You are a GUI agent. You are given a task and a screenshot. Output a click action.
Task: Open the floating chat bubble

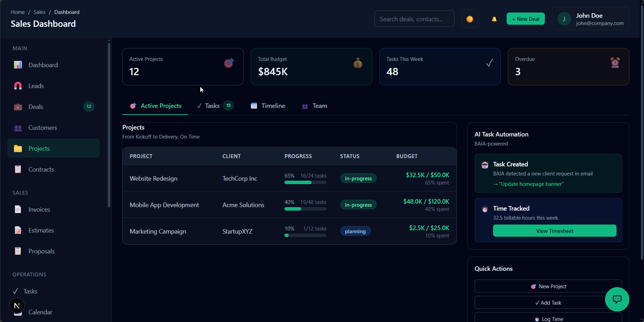617,299
